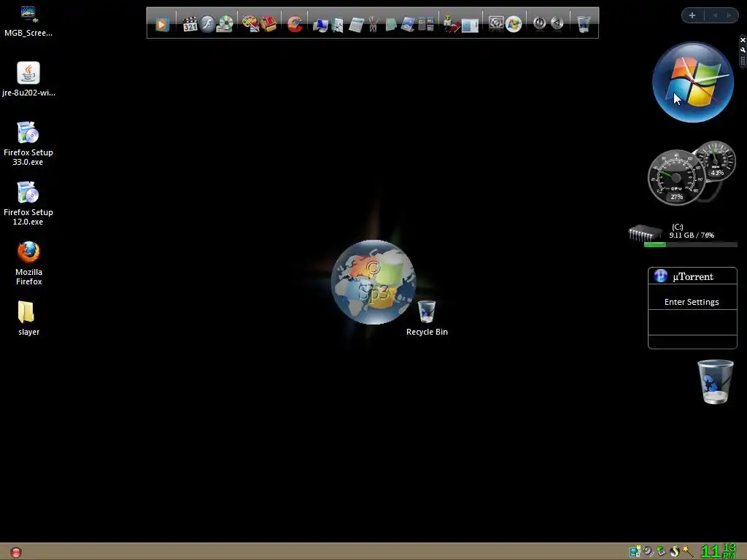Viewport: 747px width, 560px height.
Task: Click the green sticky note dock icon
Action: pyautogui.click(x=391, y=24)
